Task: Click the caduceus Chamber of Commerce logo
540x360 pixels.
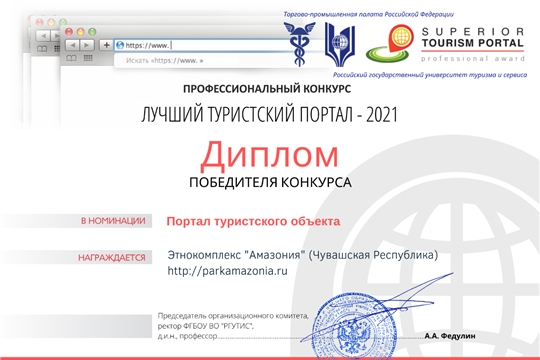Action: 299,44
